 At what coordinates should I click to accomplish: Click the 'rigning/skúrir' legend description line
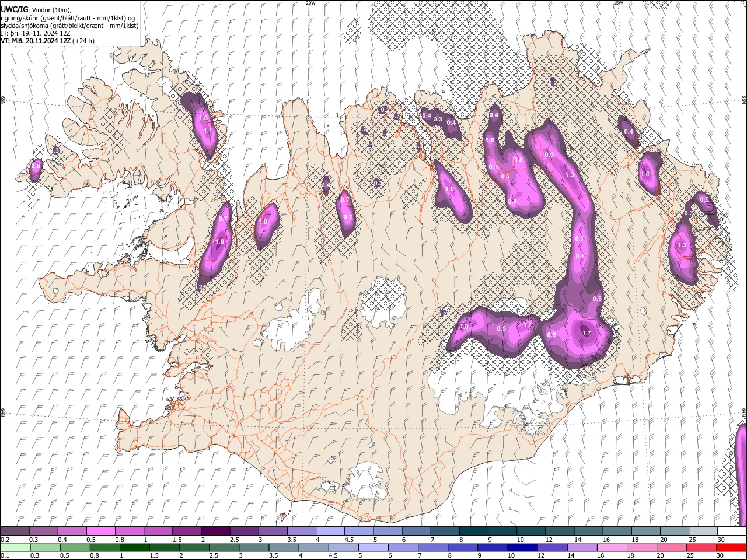tap(68, 17)
